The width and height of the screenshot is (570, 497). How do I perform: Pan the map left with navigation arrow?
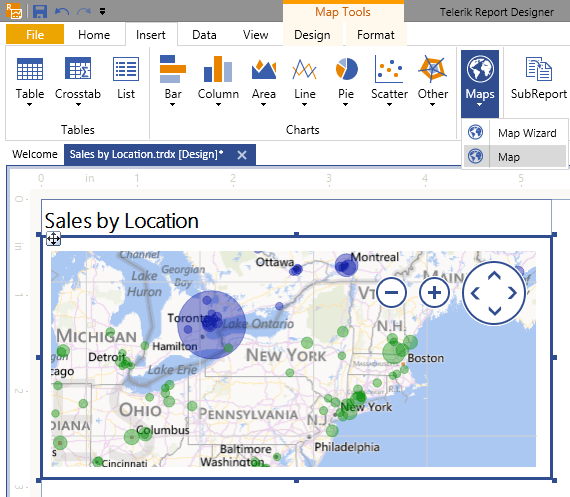click(475, 293)
